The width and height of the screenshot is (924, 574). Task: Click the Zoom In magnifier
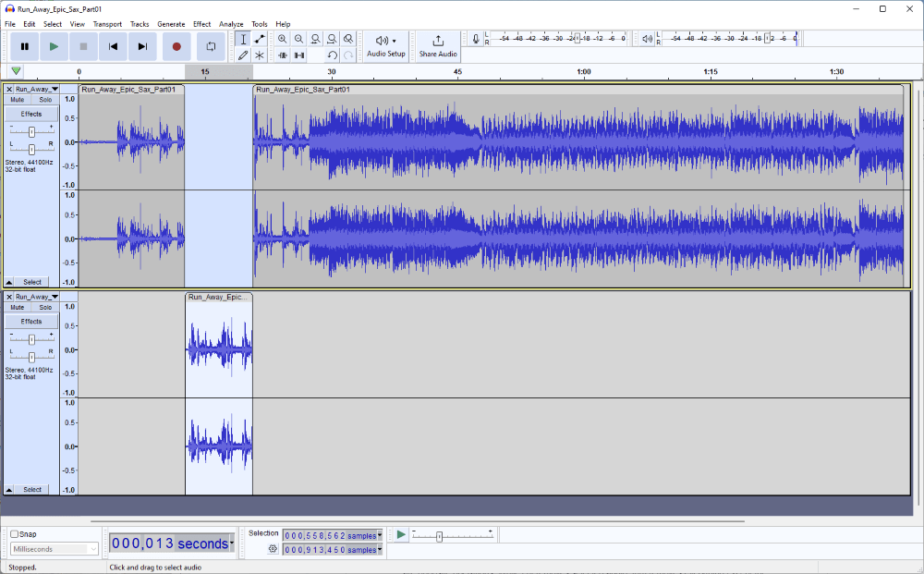coord(282,39)
